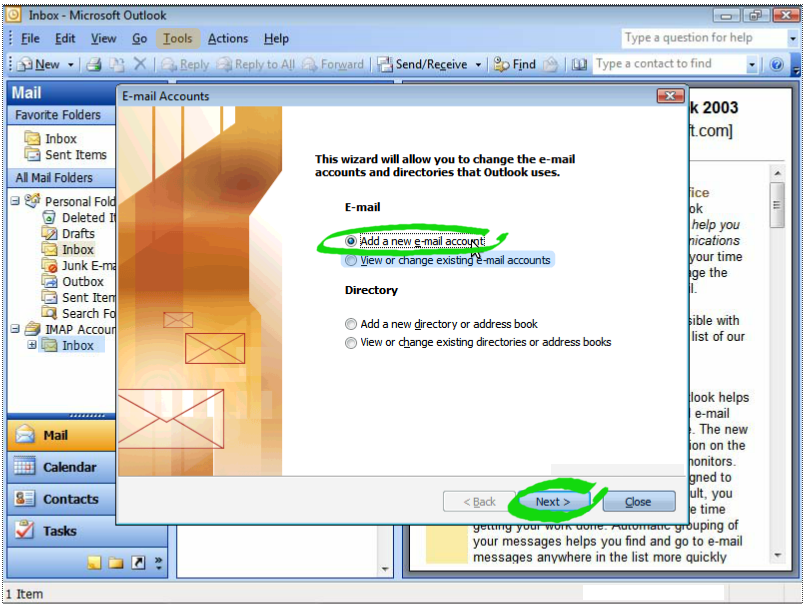Click the Close button in wizard

(638, 501)
